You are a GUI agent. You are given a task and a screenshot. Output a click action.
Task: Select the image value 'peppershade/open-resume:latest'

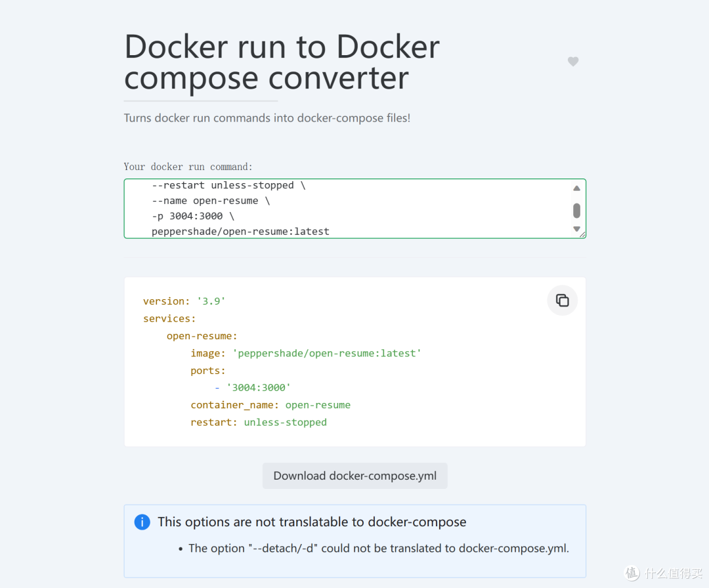[327, 353]
